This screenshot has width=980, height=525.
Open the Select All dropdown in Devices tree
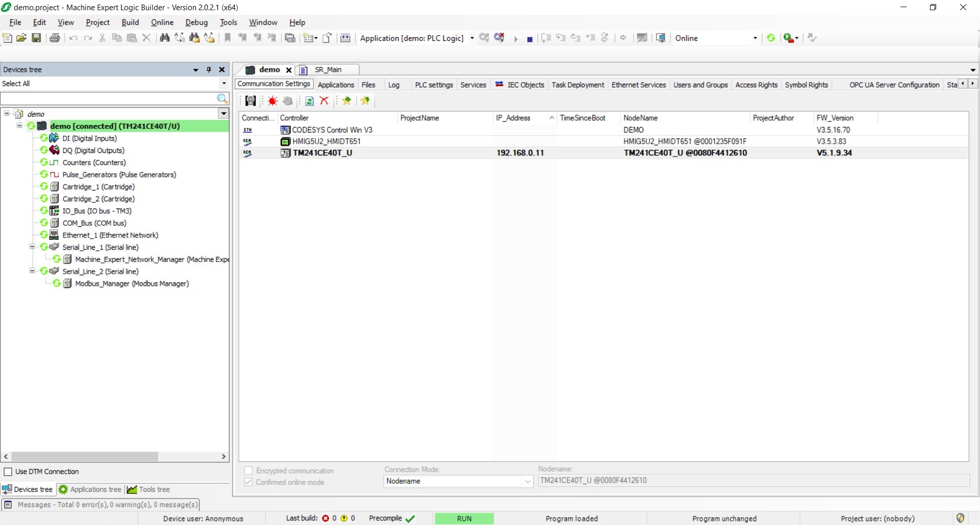(224, 84)
